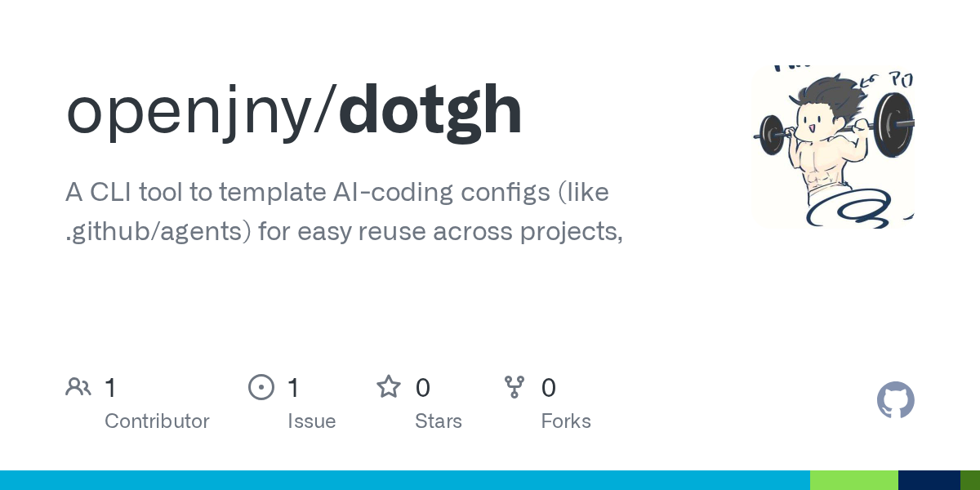Click the long blue language bar segment

click(404, 480)
